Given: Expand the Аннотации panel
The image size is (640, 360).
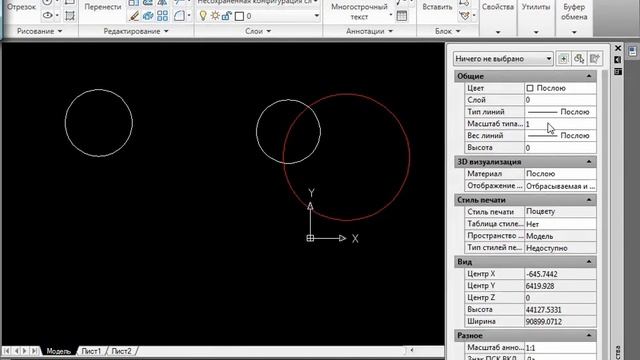Looking at the screenshot, I should 369,31.
